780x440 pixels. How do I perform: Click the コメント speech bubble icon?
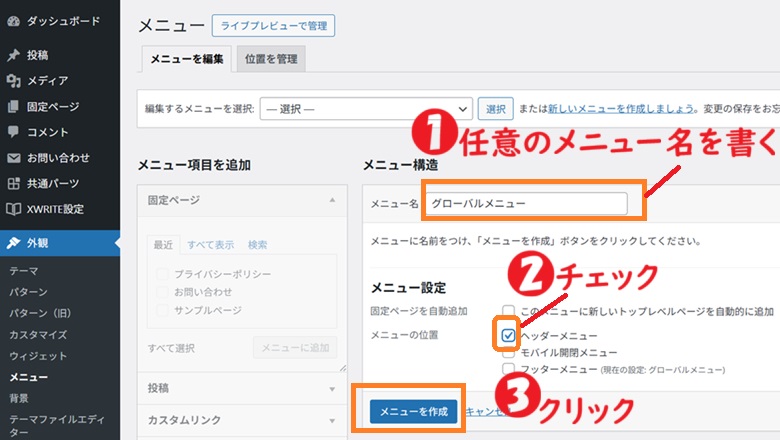pos(13,132)
